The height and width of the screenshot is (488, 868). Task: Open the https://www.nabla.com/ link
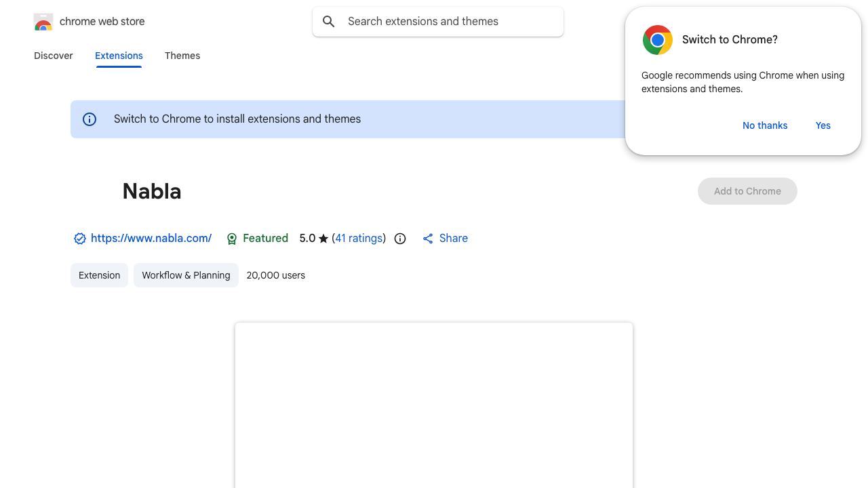click(151, 239)
